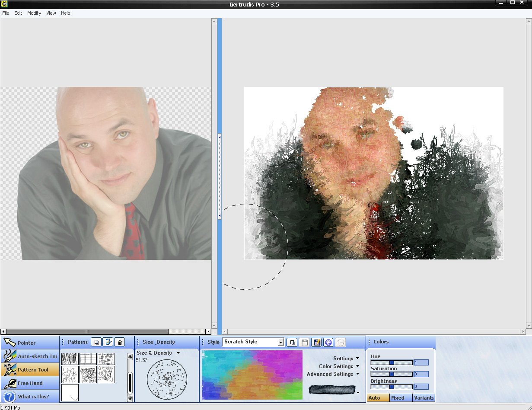This screenshot has height=410, width=532.
Task: Select the dense diagonal scribble pattern thumbnail
Action: 88,375
